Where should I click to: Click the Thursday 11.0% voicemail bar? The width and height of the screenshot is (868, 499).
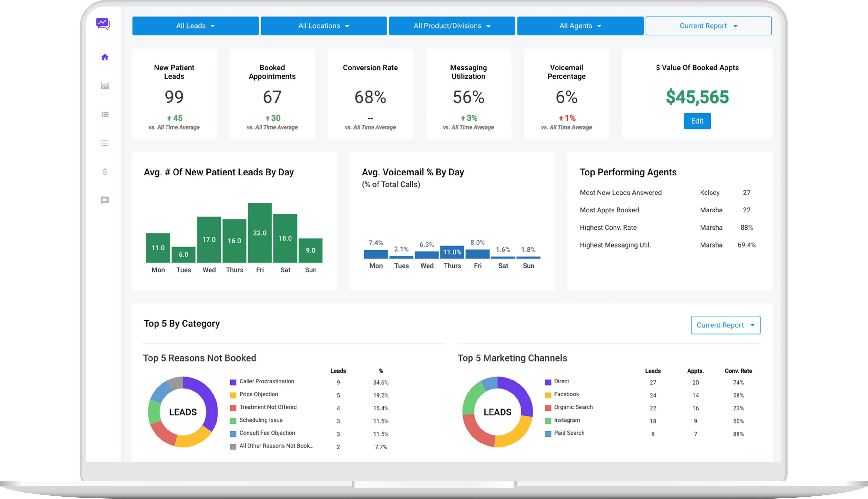pyautogui.click(x=452, y=252)
